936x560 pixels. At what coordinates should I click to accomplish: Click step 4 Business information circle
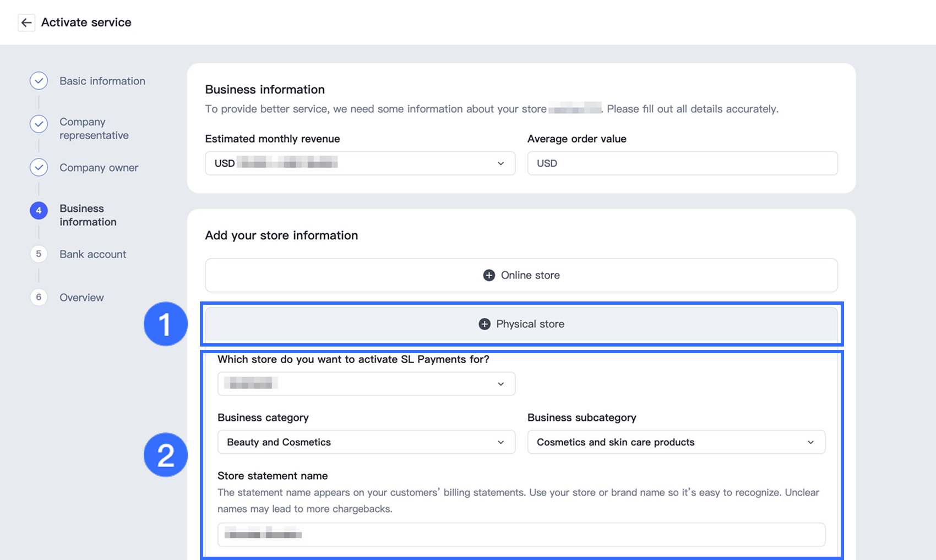point(39,211)
